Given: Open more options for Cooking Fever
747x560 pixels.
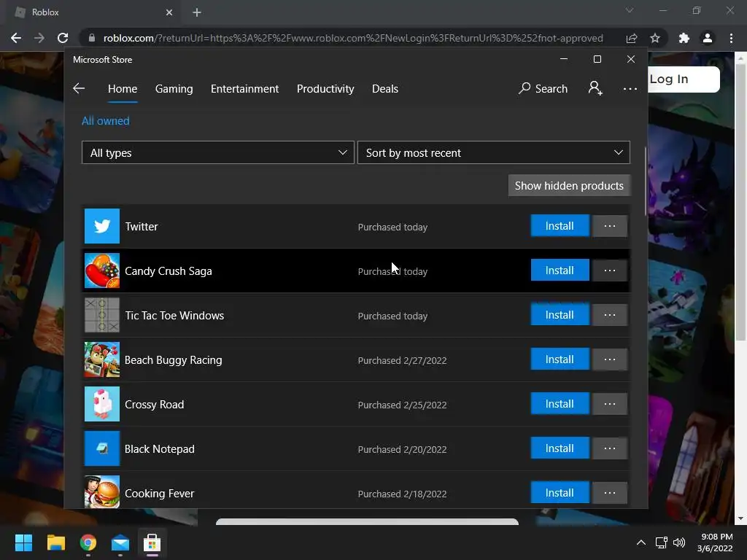Looking at the screenshot, I should pyautogui.click(x=610, y=493).
